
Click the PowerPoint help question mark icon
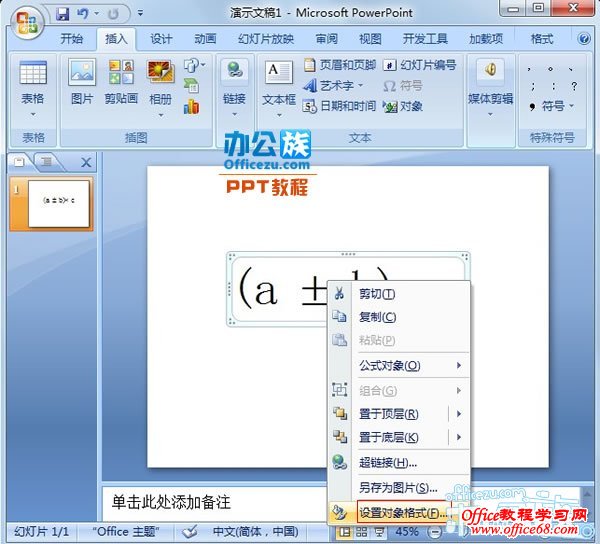[582, 39]
